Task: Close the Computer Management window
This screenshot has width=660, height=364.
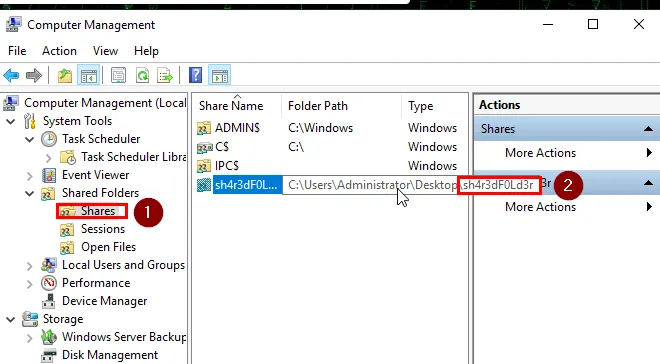Action: pos(639,24)
